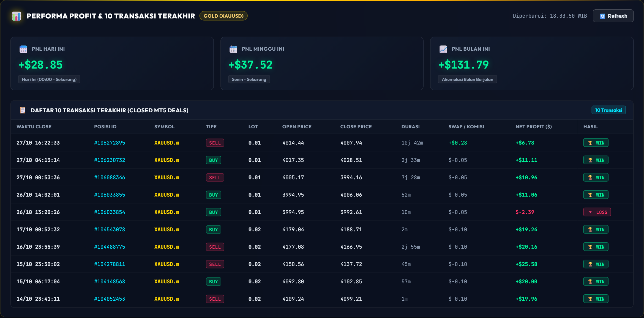The height and width of the screenshot is (318, 644).
Task: Open position #106230732
Action: coord(110,160)
